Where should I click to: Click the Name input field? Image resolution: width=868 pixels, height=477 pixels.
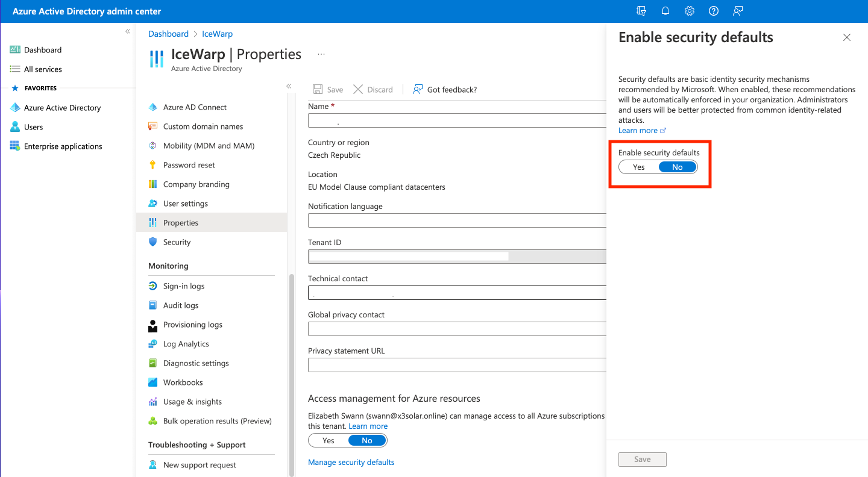tap(457, 120)
